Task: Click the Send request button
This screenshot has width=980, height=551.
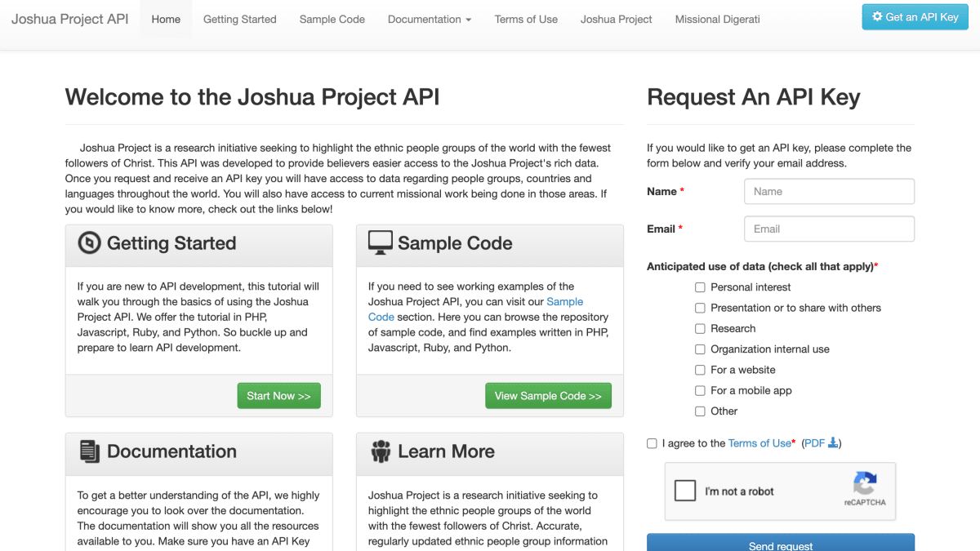Action: pyautogui.click(x=781, y=543)
